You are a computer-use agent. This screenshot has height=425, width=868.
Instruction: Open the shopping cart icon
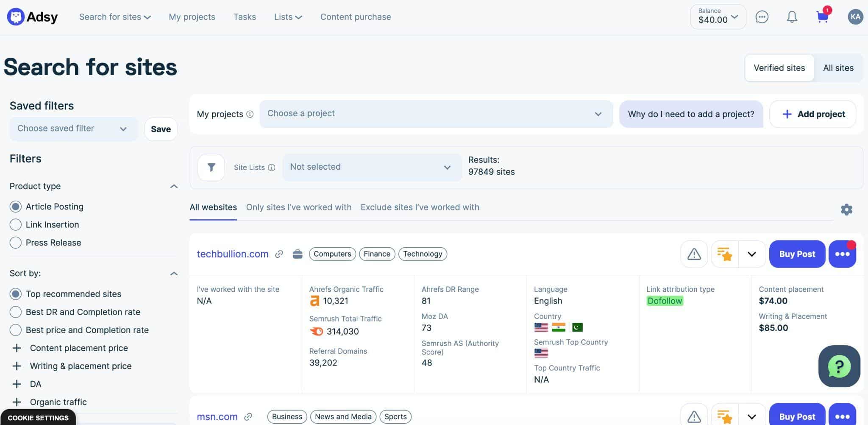(x=822, y=17)
